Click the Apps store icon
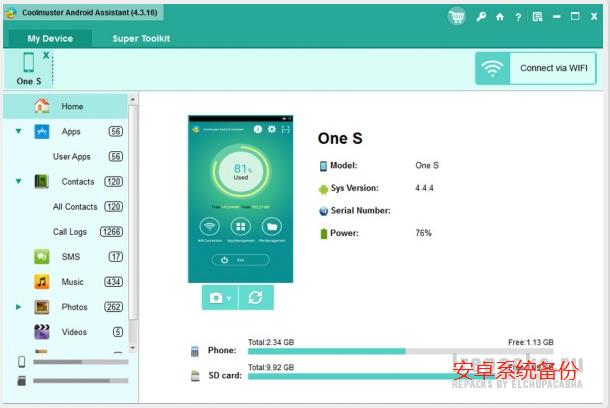Viewport: 610px width, 408px height. coord(42,131)
